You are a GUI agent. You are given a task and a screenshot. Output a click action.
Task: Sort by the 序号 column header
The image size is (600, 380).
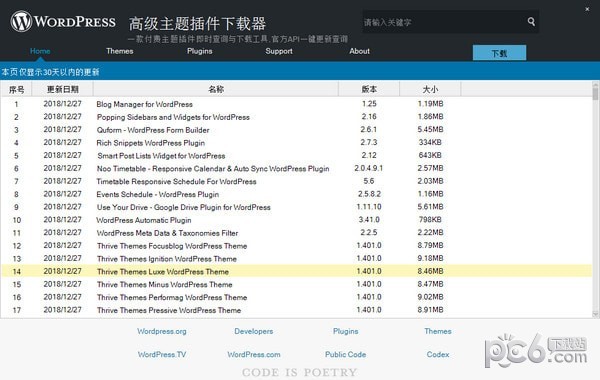point(16,89)
